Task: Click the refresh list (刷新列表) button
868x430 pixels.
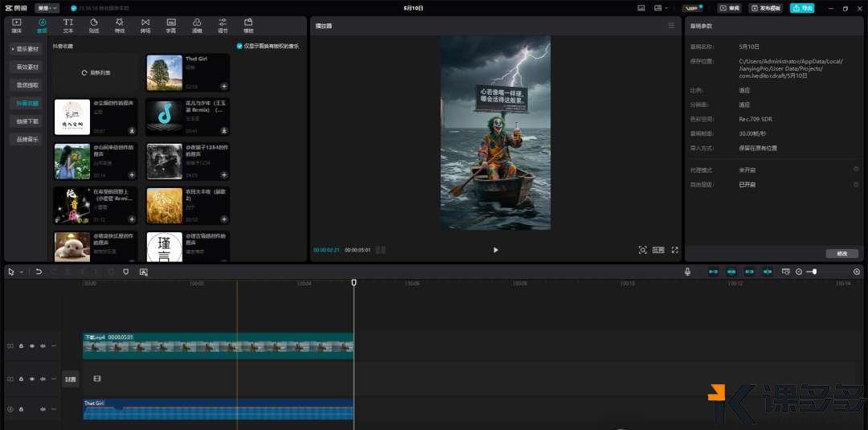Action: [96, 72]
